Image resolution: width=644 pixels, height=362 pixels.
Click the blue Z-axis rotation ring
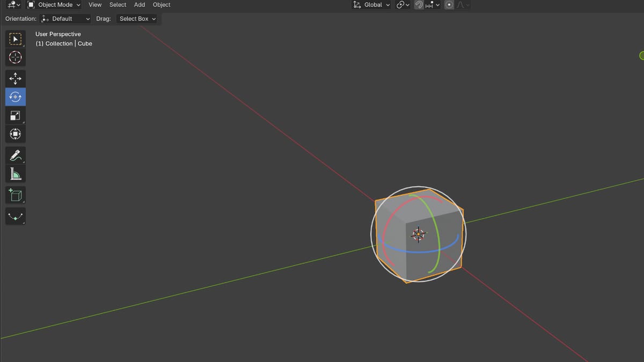pos(419,251)
